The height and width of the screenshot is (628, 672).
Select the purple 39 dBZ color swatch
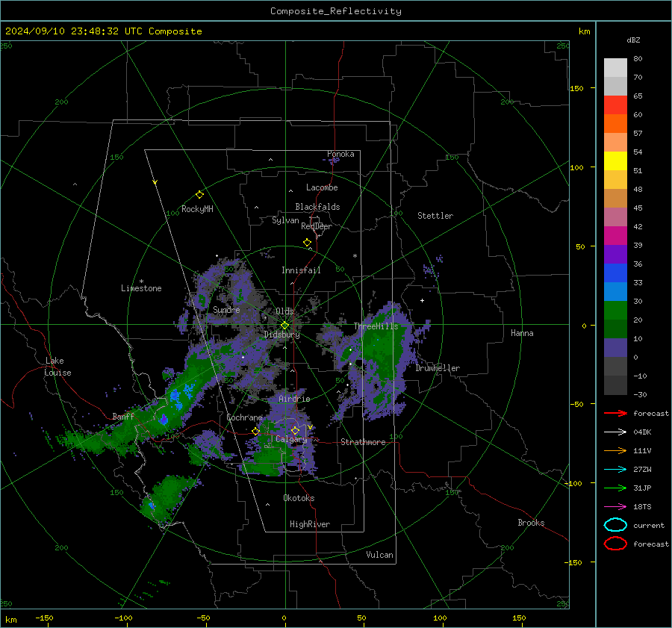click(x=615, y=254)
